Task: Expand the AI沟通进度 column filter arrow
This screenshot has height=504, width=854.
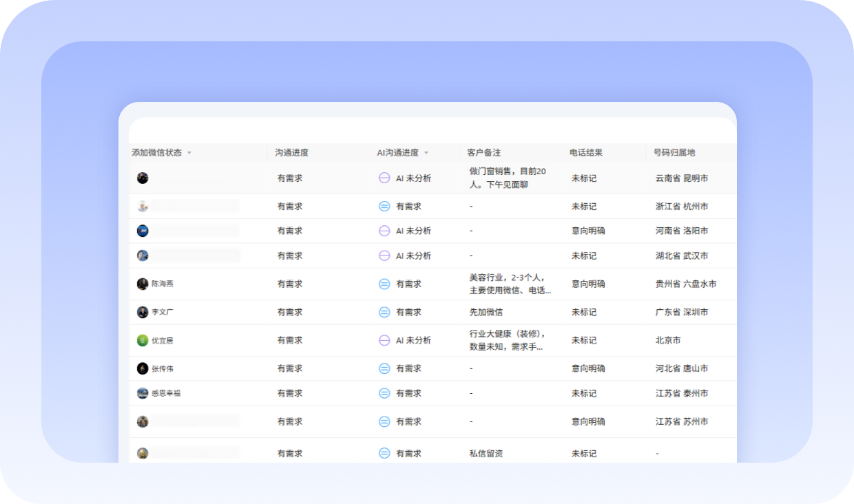Action: pyautogui.click(x=426, y=153)
